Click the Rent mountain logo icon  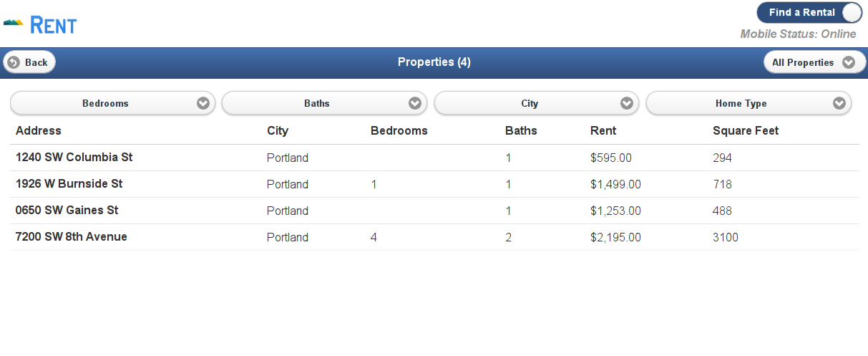click(x=14, y=23)
